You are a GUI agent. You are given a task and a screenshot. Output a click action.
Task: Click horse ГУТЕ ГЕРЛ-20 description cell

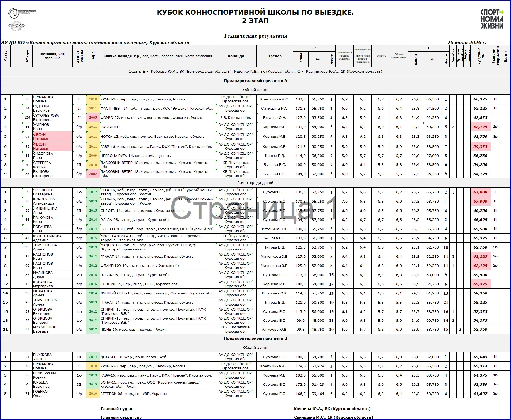point(158,229)
